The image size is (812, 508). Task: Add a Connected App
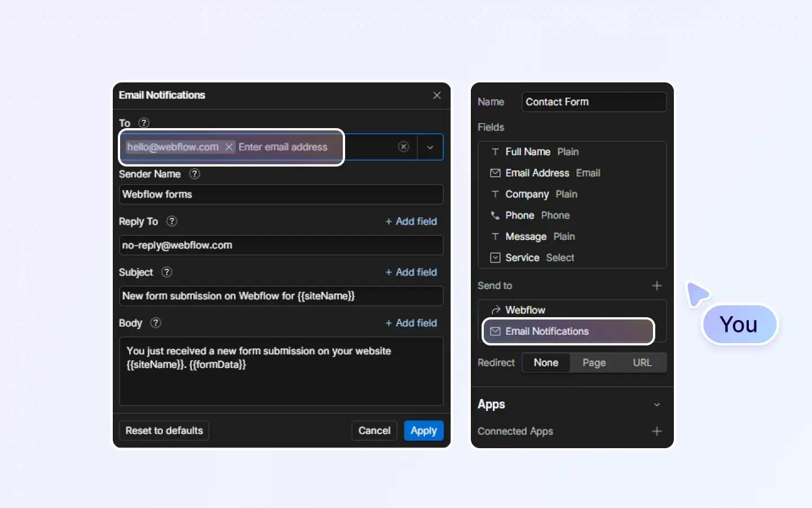pyautogui.click(x=657, y=431)
